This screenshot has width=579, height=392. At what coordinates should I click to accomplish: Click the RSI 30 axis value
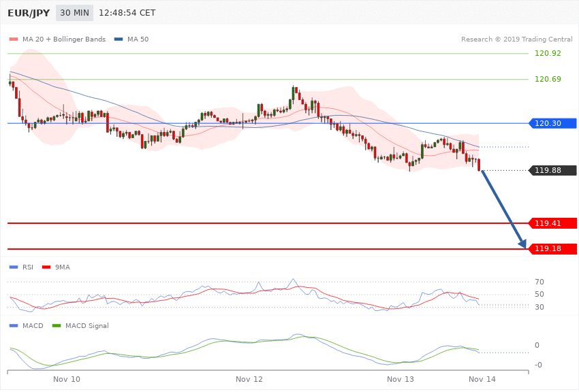539,307
